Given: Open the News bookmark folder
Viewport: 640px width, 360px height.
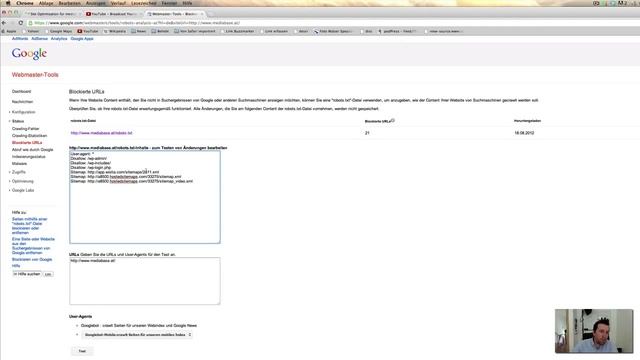Looking at the screenshot, I should point(139,31).
